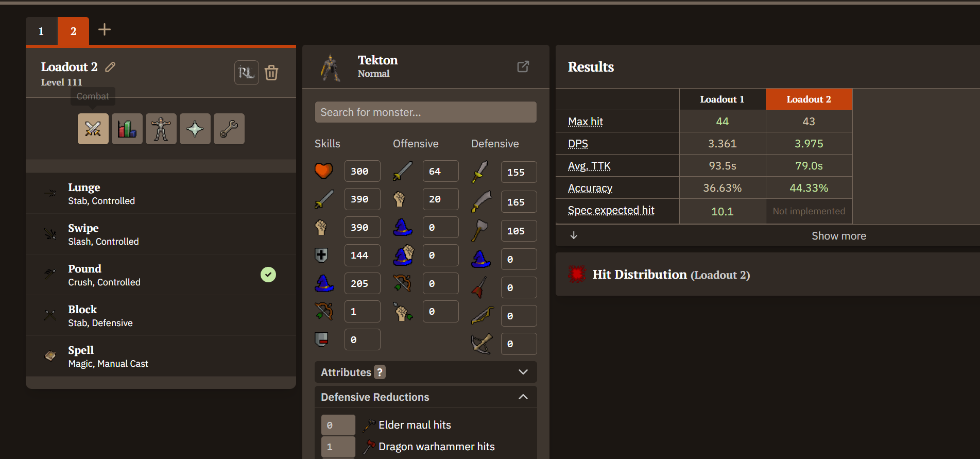980x459 pixels.
Task: Click the Spell book icon
Action: pyautogui.click(x=50, y=356)
